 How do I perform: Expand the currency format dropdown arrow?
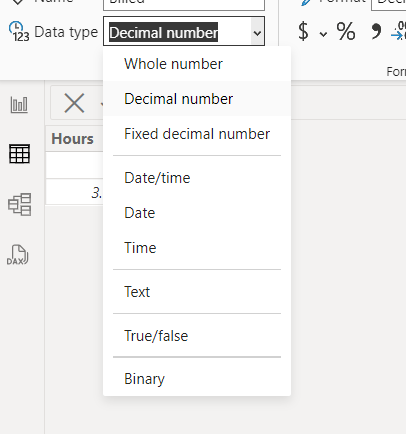coord(323,34)
